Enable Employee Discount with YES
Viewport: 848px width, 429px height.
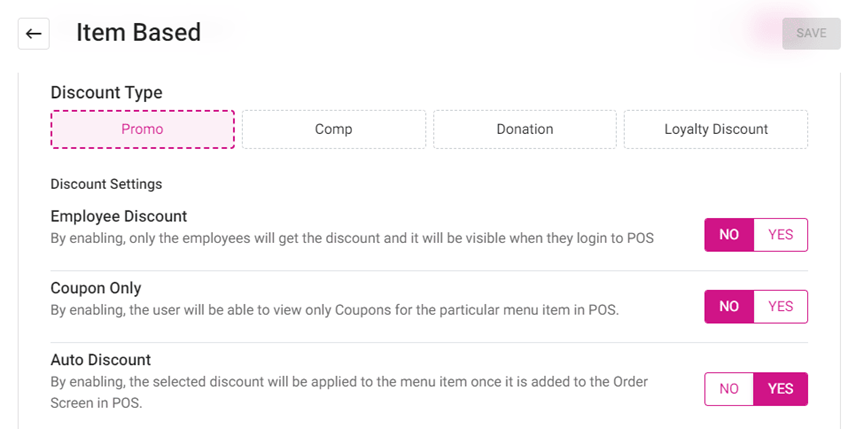[x=780, y=235]
